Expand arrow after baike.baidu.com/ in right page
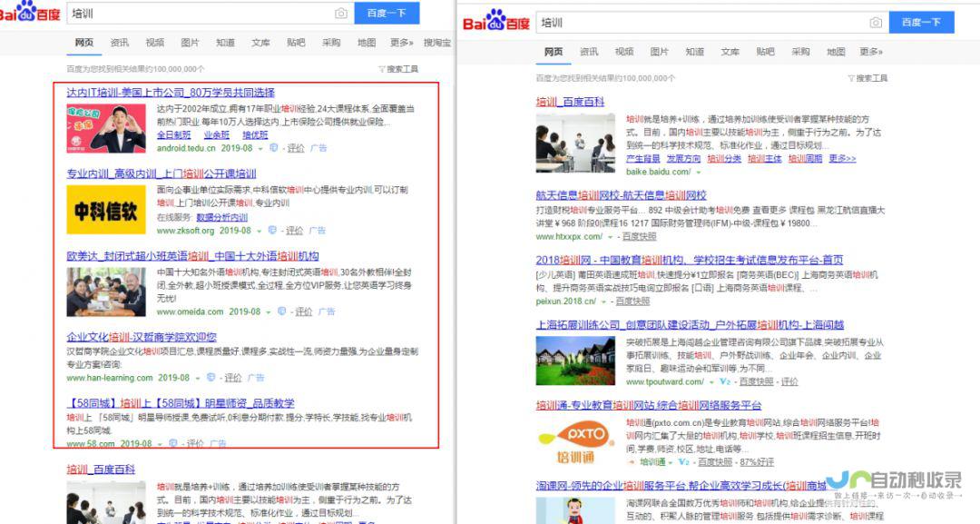 (698, 172)
